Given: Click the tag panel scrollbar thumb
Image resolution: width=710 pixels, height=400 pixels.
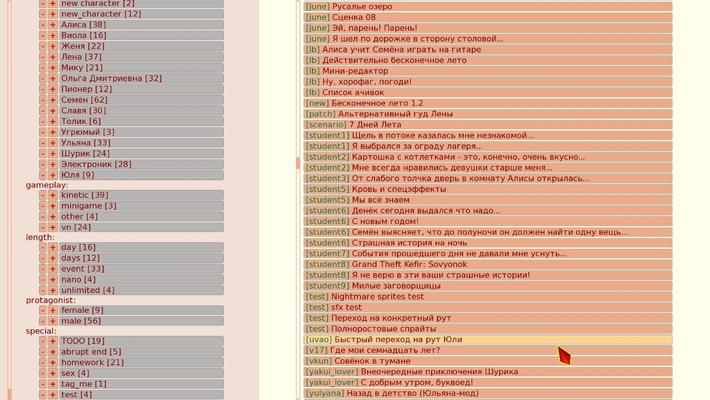Looking at the screenshot, I should 10,394.
